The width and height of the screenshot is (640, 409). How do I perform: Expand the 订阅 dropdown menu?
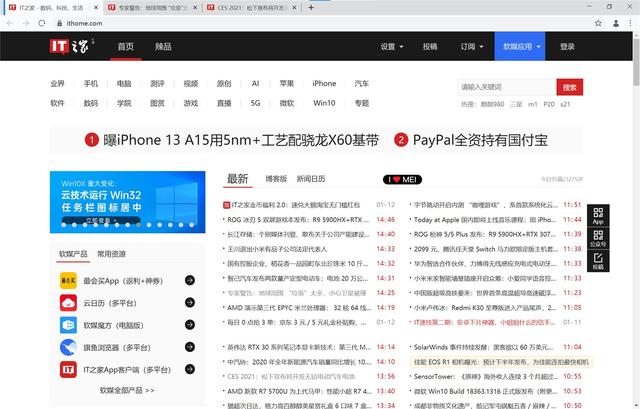coord(471,46)
